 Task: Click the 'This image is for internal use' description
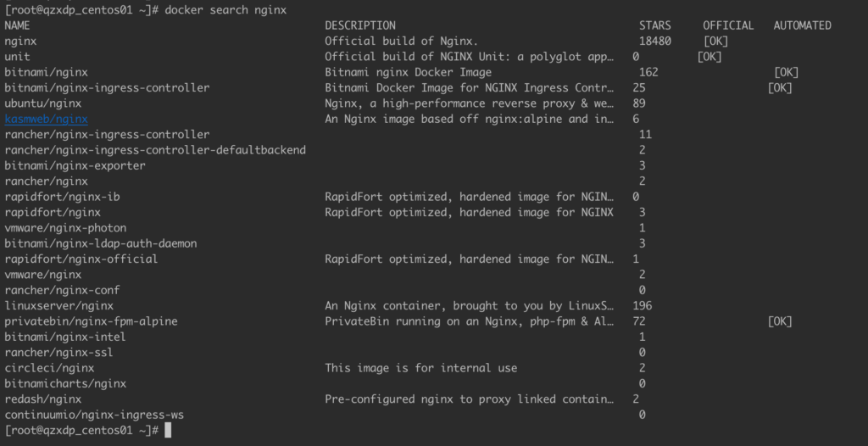tap(420, 368)
